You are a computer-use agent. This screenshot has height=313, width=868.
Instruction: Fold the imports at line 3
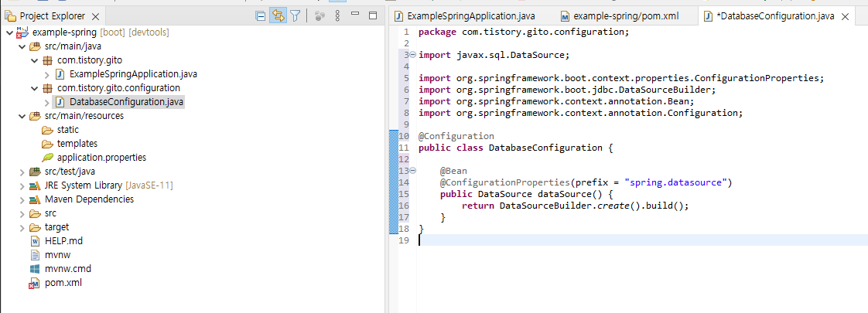[x=413, y=55]
